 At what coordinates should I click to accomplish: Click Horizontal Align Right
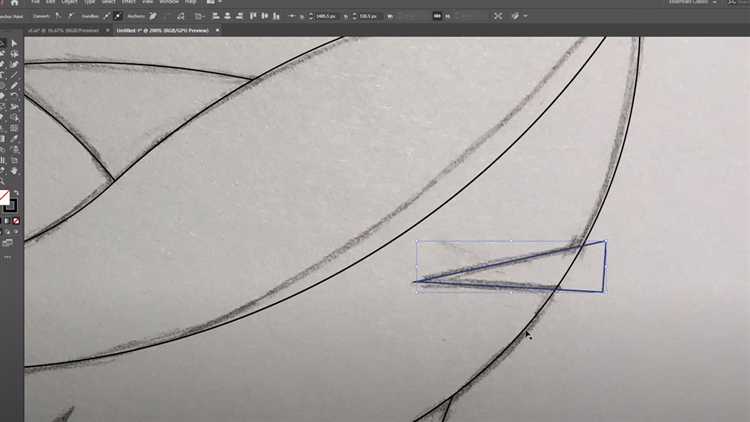coord(239,16)
